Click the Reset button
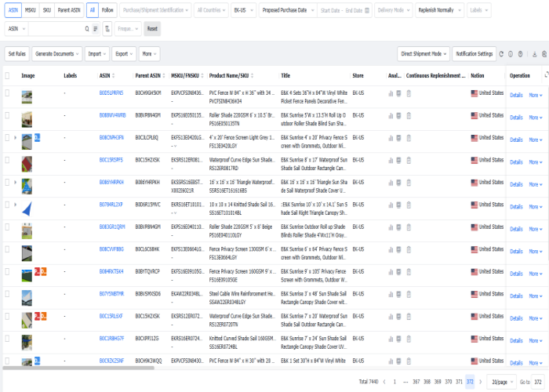549x392 pixels. (x=152, y=29)
